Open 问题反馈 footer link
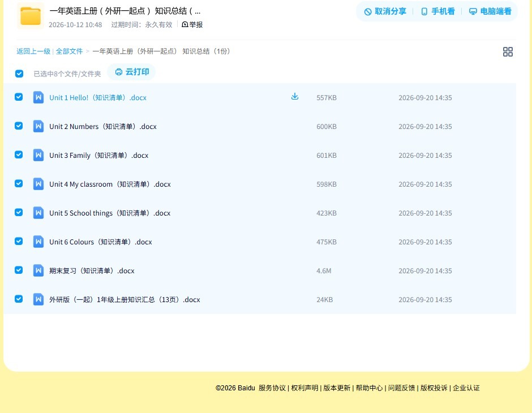 [401, 388]
